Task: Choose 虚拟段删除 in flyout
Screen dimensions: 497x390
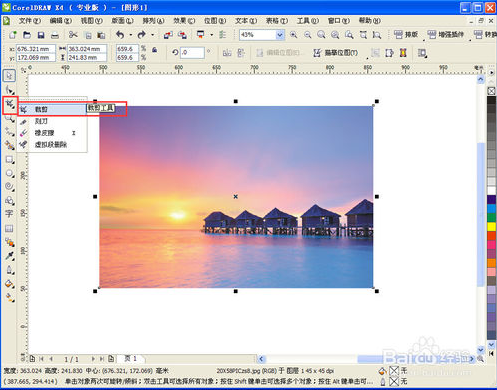Action: click(52, 145)
